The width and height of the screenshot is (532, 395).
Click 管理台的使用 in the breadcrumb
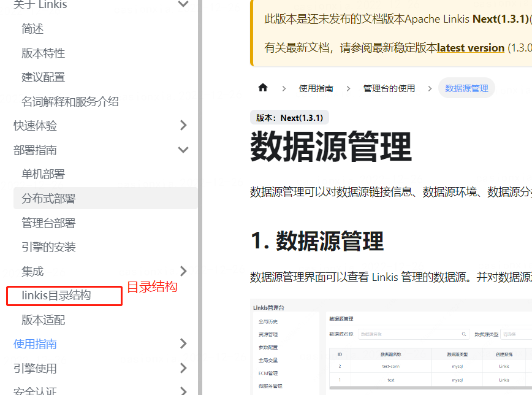pos(389,88)
